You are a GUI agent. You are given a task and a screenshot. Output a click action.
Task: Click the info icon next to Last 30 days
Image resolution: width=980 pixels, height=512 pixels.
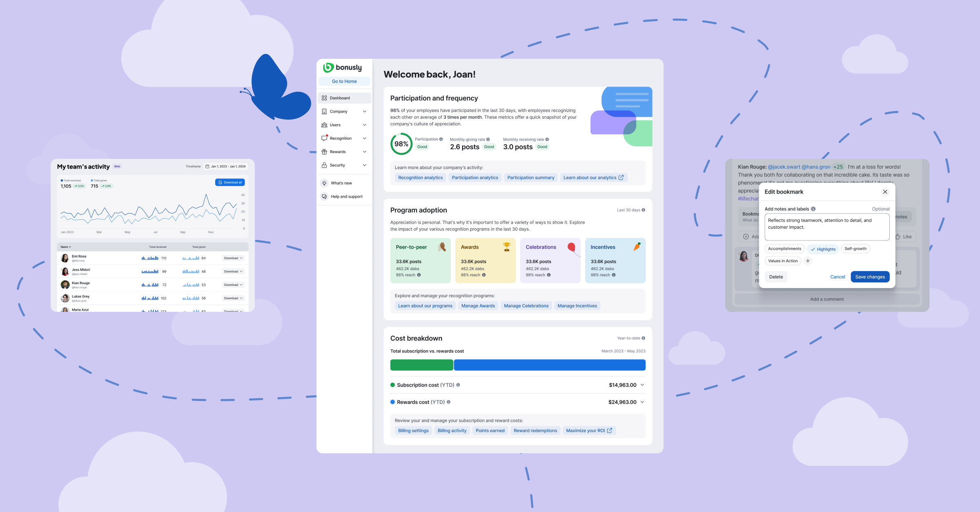point(644,210)
